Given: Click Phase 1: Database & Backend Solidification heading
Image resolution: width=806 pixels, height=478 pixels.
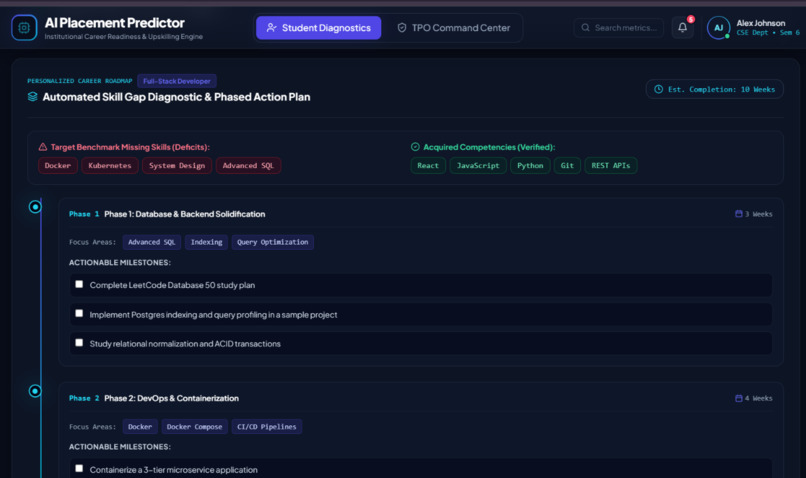Looking at the screenshot, I should [x=185, y=214].
